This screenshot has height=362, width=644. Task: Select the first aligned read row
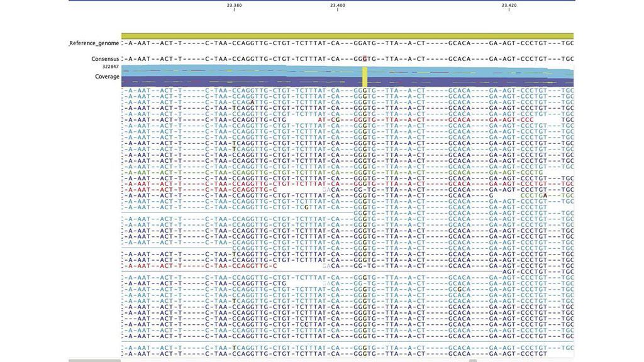click(347, 90)
